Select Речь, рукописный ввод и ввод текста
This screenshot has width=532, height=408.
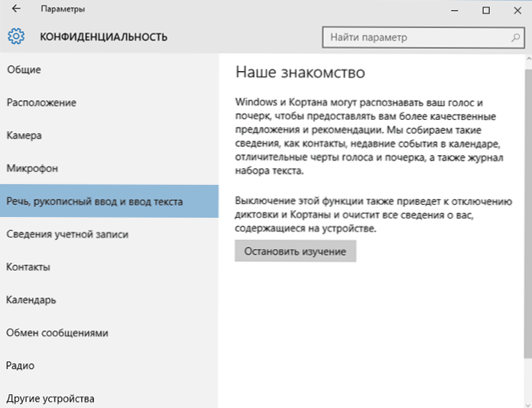[x=109, y=201]
